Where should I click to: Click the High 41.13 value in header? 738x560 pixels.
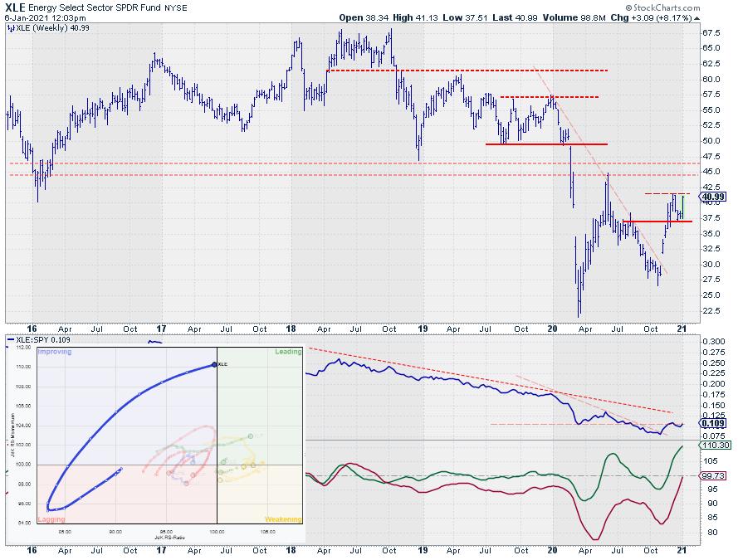coord(415,18)
